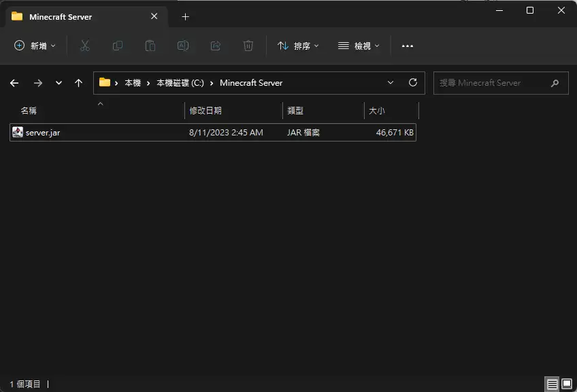This screenshot has width=577, height=392.
Task: Sort by 大小 column header
Action: click(391, 110)
